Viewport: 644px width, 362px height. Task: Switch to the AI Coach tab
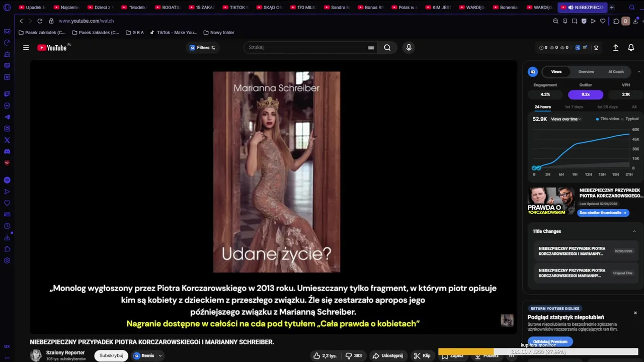pyautogui.click(x=616, y=72)
